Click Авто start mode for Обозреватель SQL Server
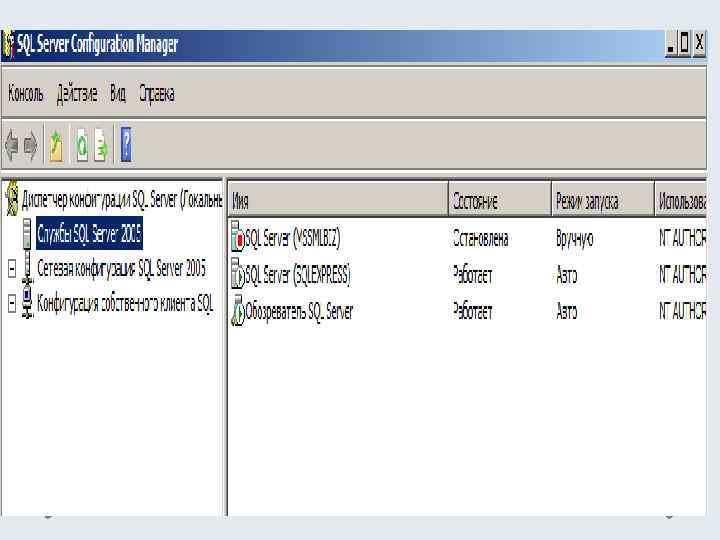The width and height of the screenshot is (720, 540). pyautogui.click(x=567, y=312)
